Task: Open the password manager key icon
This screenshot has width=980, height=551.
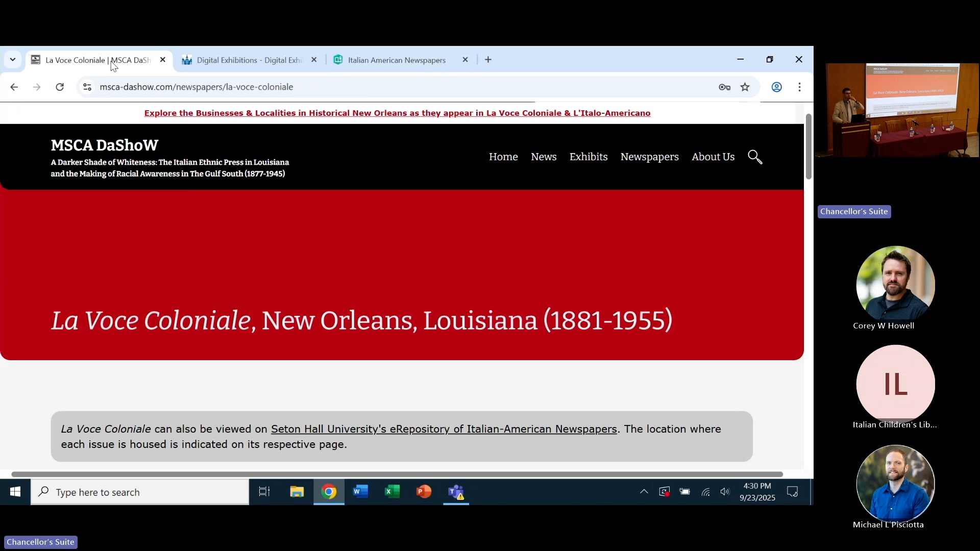Action: click(724, 87)
